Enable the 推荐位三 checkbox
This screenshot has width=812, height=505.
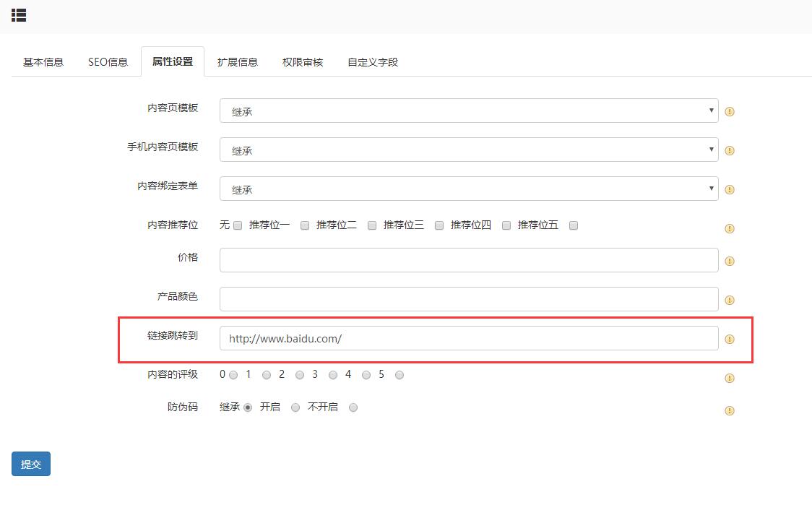(x=439, y=225)
